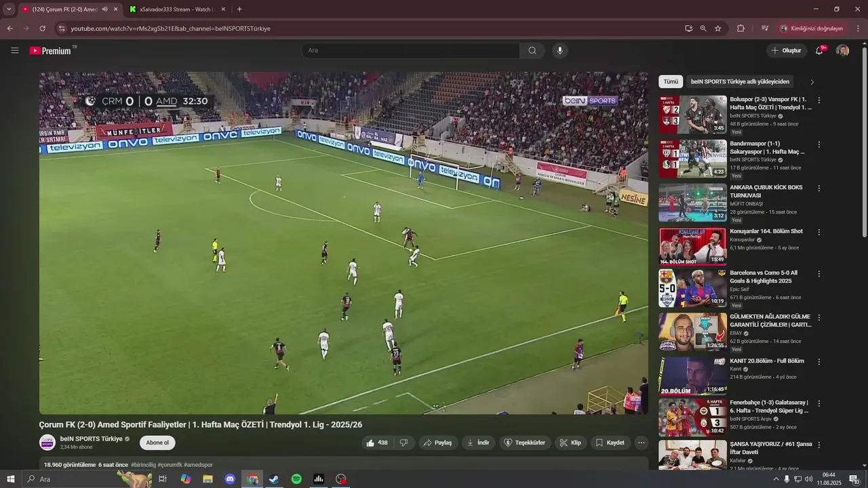
Task: Open YouTube notifications bell
Action: [x=819, y=50]
